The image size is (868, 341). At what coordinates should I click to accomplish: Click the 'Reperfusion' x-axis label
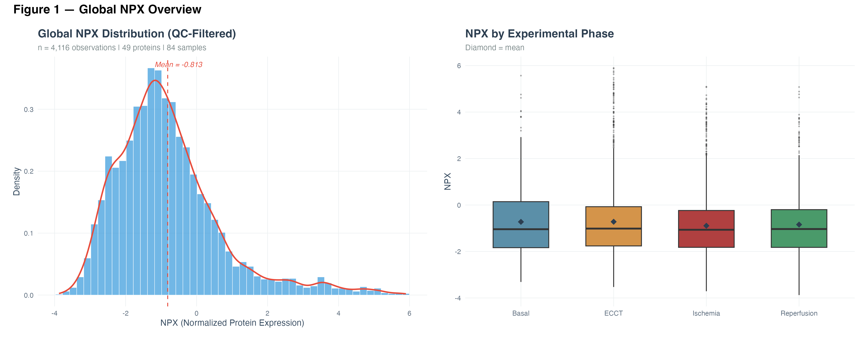click(x=799, y=313)
